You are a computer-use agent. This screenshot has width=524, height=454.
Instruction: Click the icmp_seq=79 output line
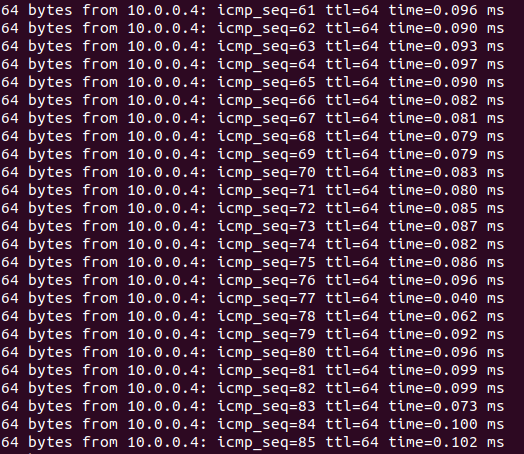point(252,335)
